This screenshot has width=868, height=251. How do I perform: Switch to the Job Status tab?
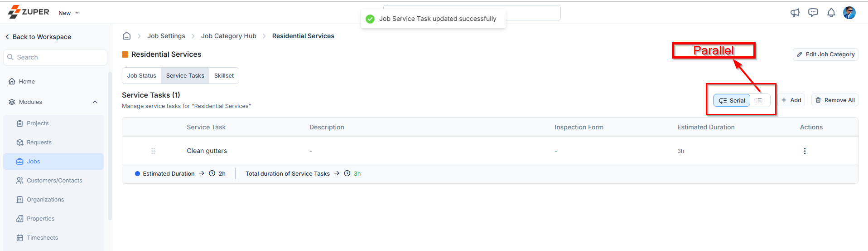click(x=141, y=76)
